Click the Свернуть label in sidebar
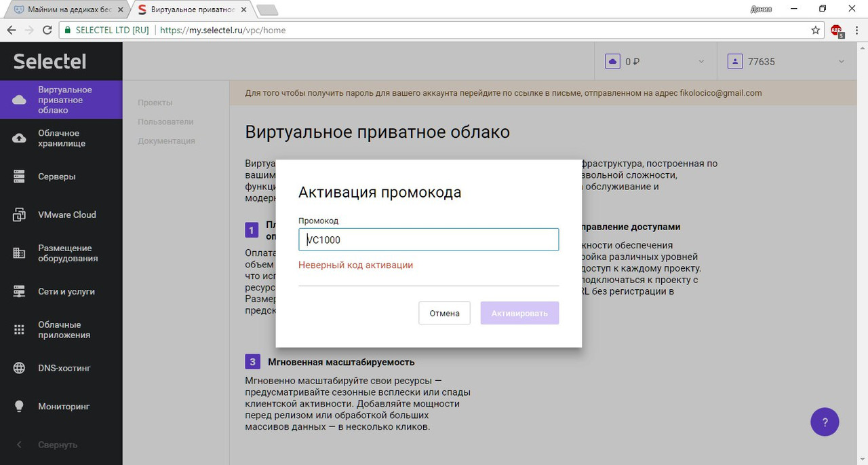Screen dimensions: 868x465 (58, 445)
